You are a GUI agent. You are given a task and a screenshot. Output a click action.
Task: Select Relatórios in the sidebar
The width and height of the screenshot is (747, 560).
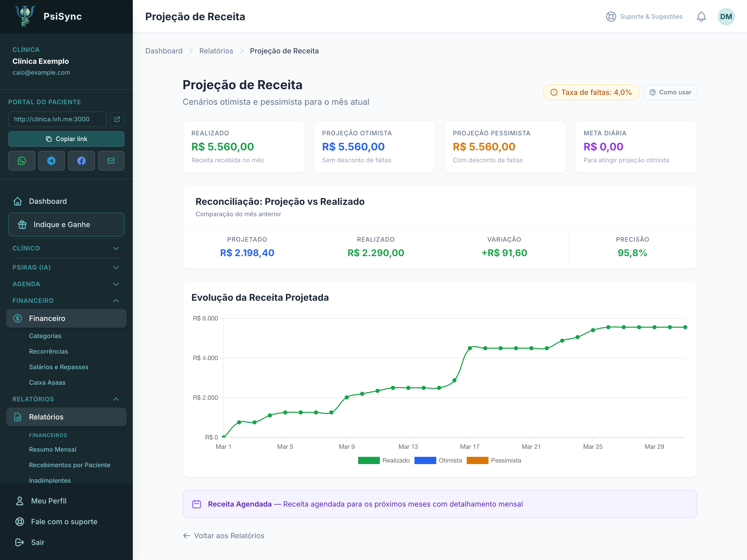coord(66,417)
